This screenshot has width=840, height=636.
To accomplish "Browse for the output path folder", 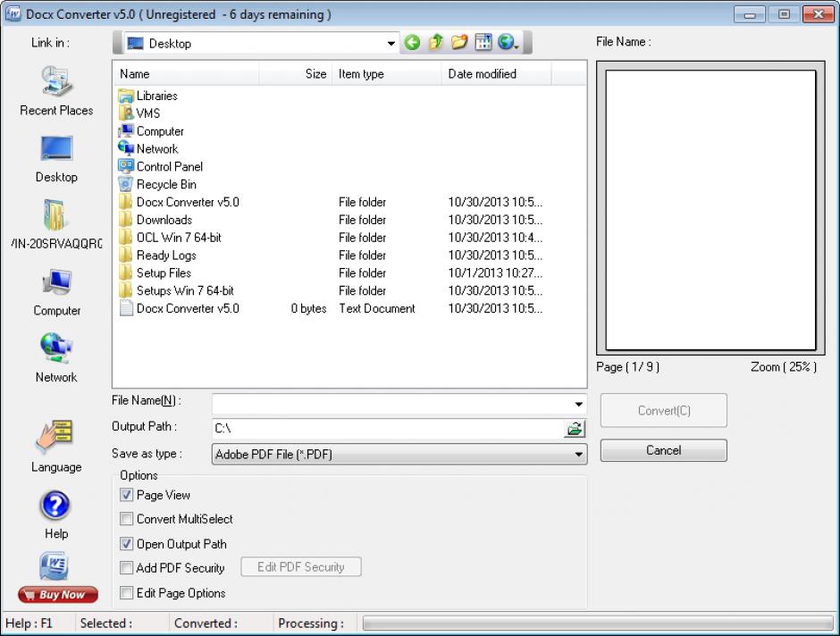I will point(575,428).
